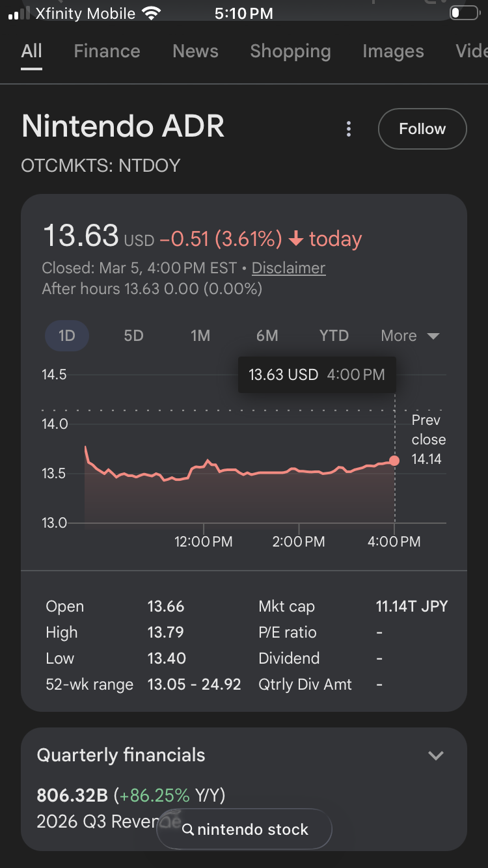This screenshot has height=868, width=488.
Task: Open the three-dot more options menu
Action: [349, 129]
